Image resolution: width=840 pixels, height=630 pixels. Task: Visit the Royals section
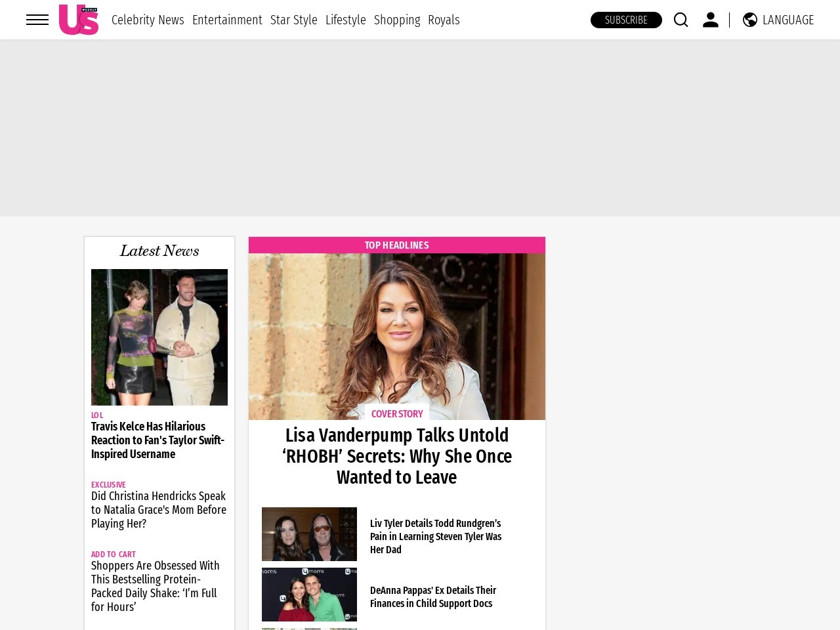pos(444,20)
